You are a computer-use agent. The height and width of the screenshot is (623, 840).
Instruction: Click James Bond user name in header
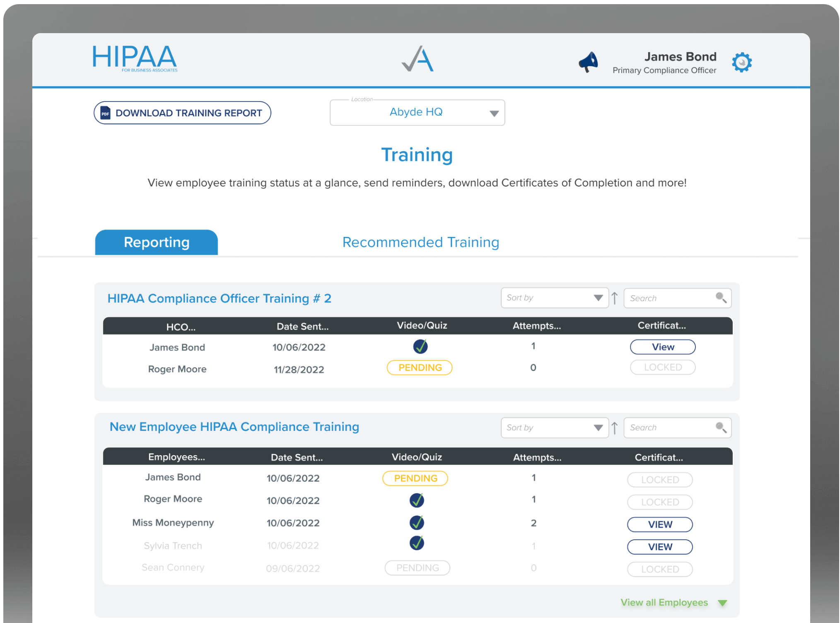pos(680,57)
